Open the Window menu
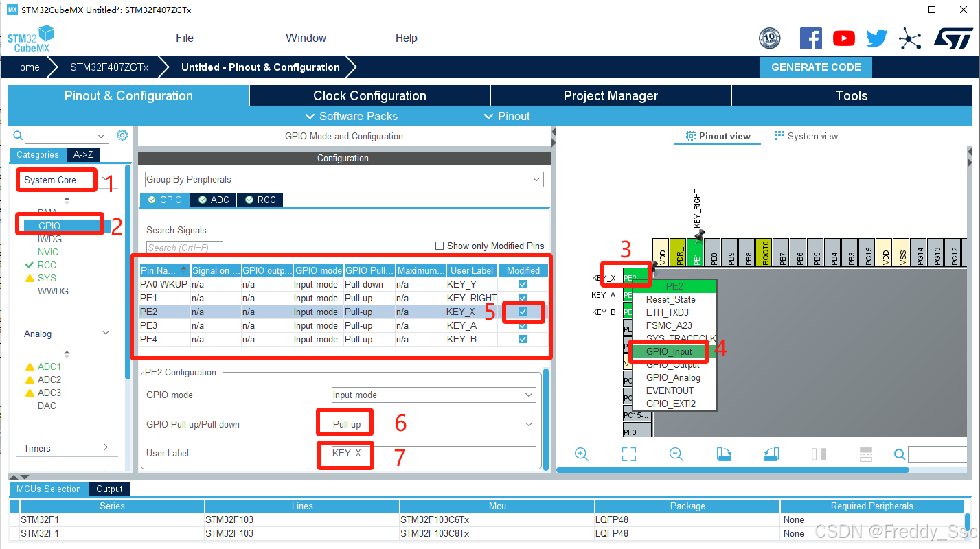 pos(306,38)
